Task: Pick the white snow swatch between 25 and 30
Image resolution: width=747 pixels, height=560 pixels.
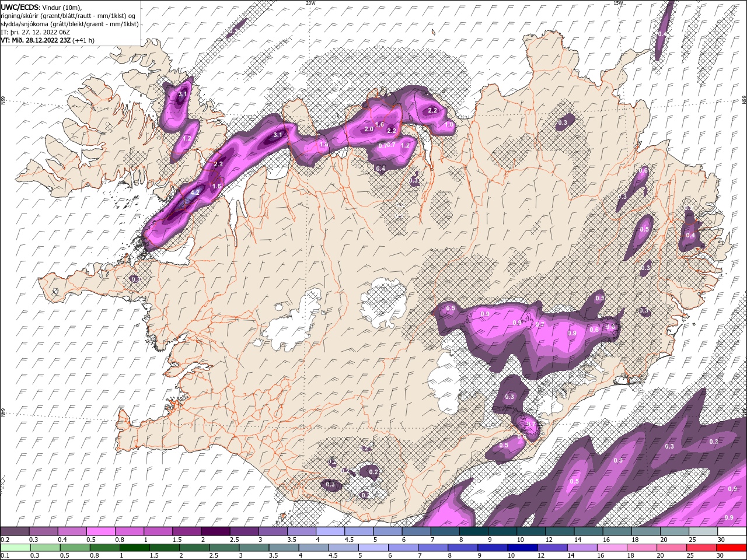Action: [703, 531]
